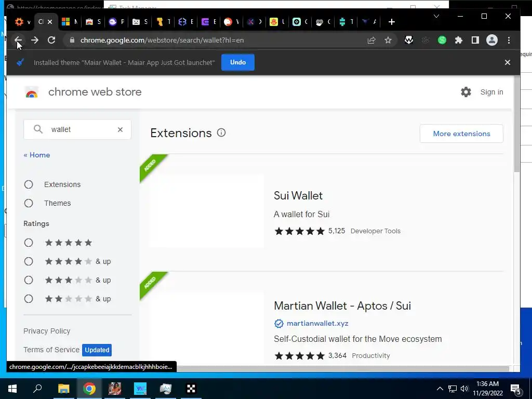Open File Explorer from the taskbar
Viewport: 532px width, 399px height.
pos(63,389)
